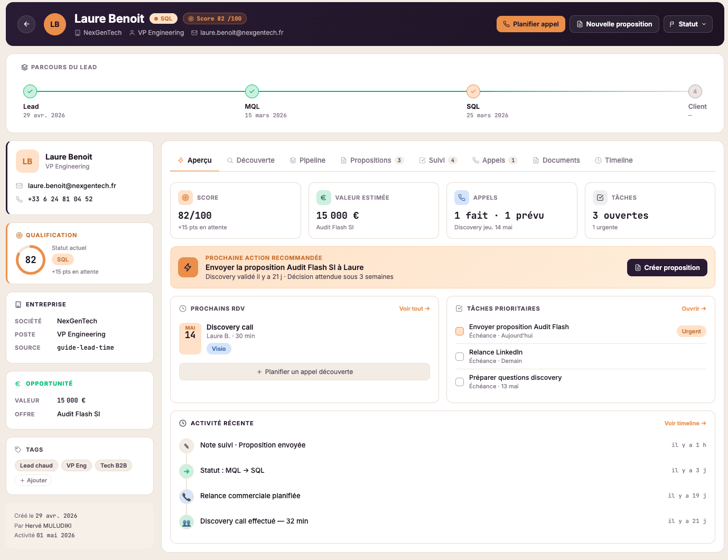Click the phone number +33 6 24 81 04 52
Viewport: 728px width, 560px height.
click(60, 199)
